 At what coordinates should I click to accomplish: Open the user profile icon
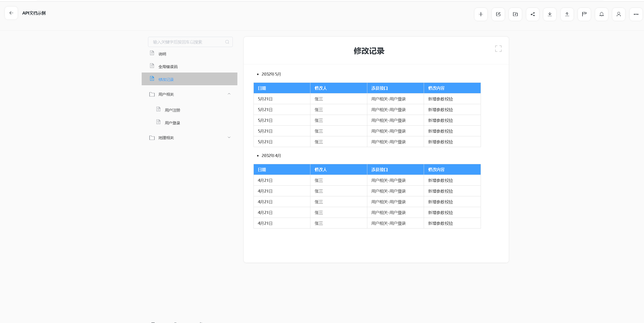[618, 14]
